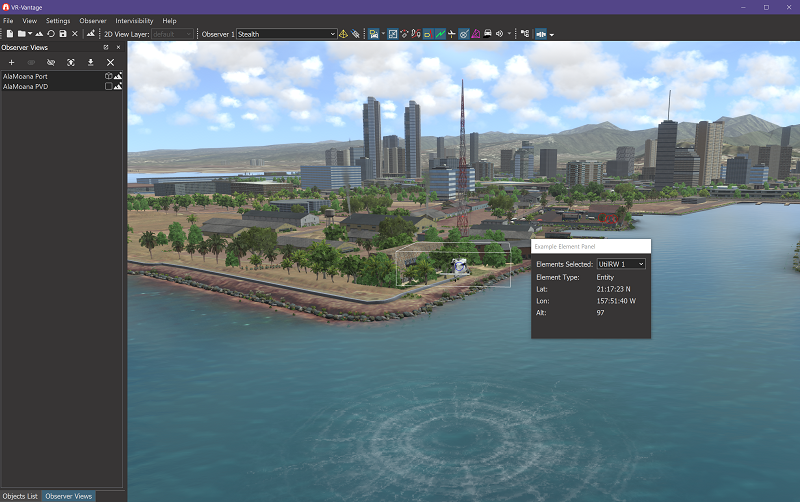
Task: Click the aircraft silhouette toolbar icon
Action: coord(452,34)
